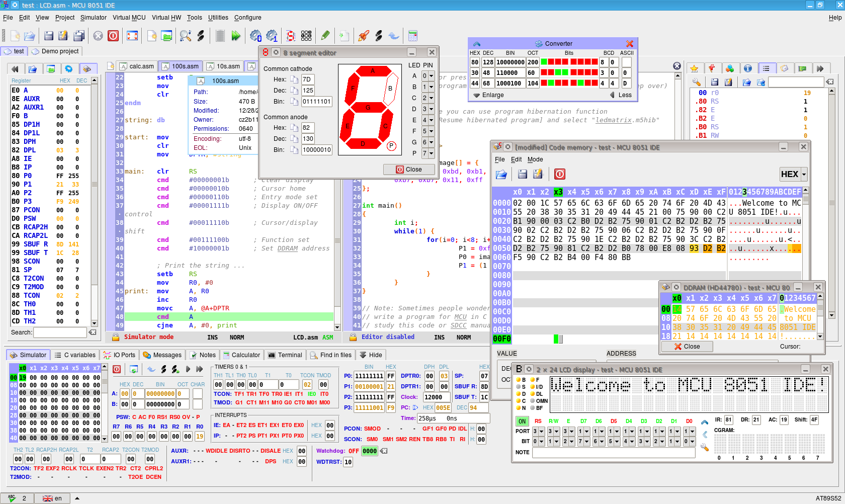Click the Hide button in bottom panel
The height and width of the screenshot is (504, 845).
click(x=371, y=355)
